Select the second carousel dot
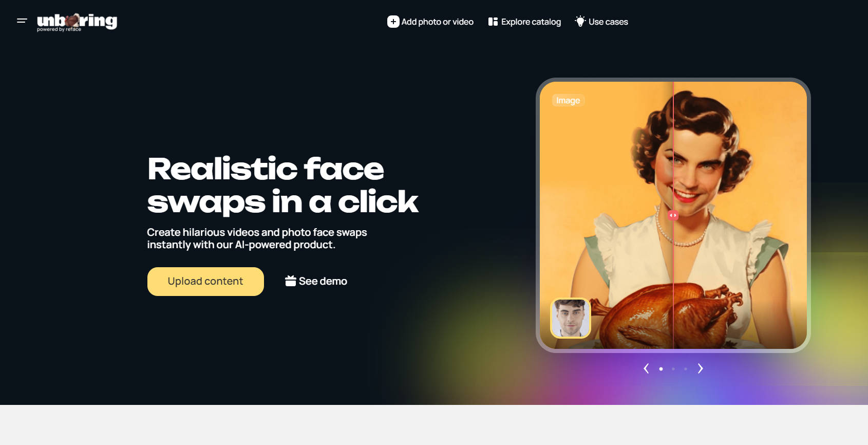 click(673, 369)
